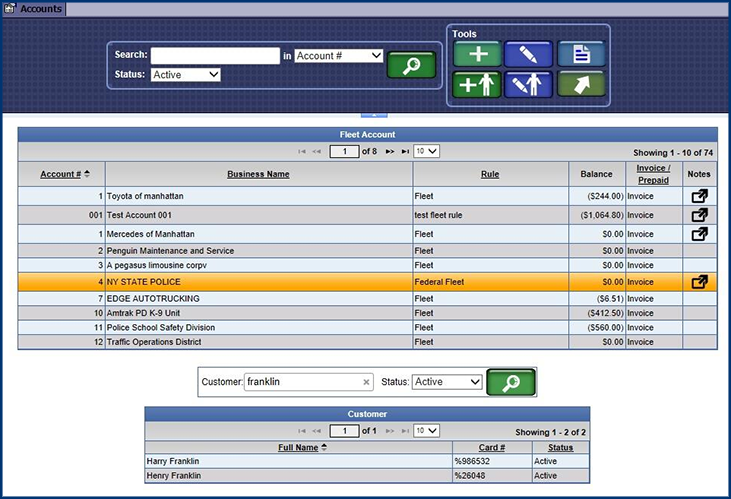731x499 pixels.
Task: Sort by Business Name column header
Action: click(x=258, y=174)
